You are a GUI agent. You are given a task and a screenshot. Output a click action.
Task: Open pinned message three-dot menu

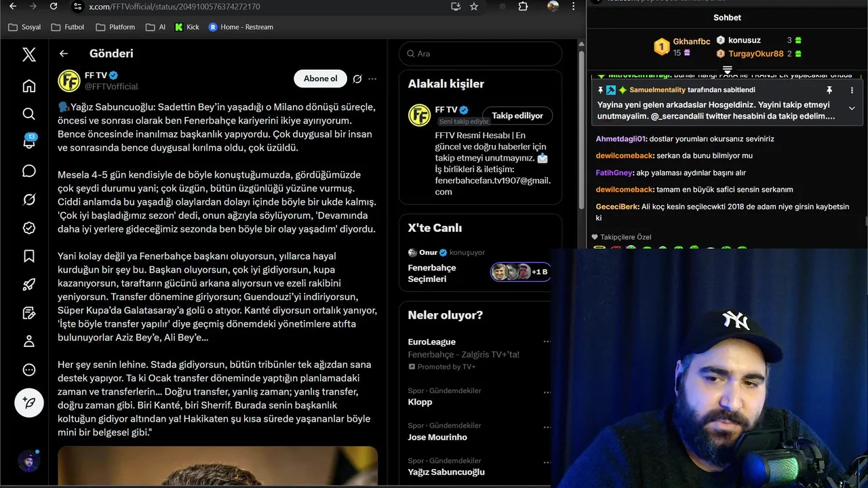click(x=852, y=90)
